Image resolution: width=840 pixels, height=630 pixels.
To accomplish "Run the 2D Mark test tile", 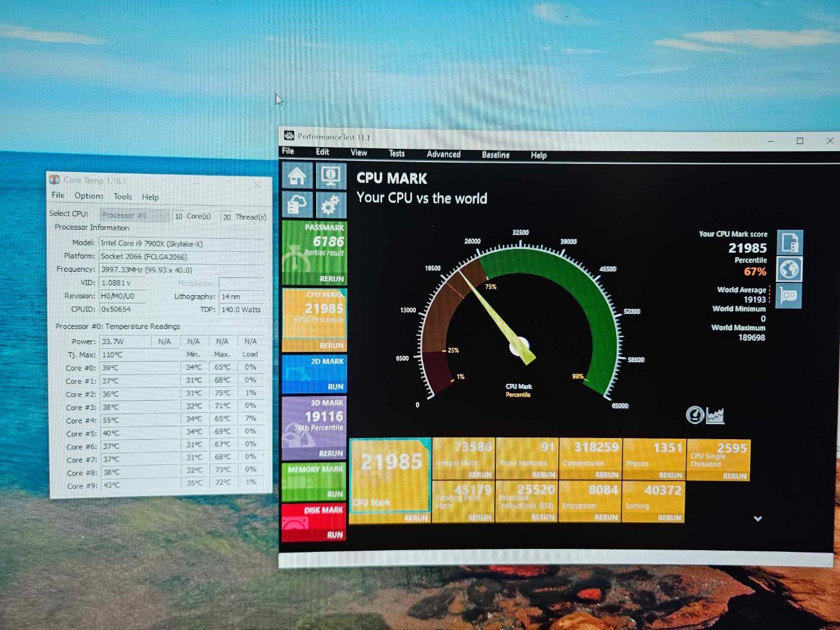I will (335, 387).
